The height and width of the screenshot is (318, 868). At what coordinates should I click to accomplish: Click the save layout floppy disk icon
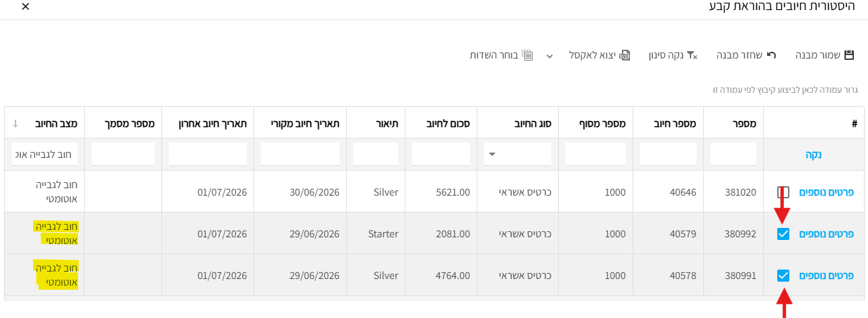click(x=849, y=55)
